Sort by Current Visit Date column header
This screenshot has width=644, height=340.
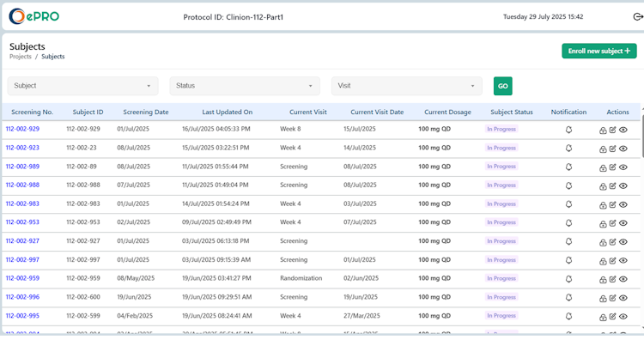click(x=377, y=112)
